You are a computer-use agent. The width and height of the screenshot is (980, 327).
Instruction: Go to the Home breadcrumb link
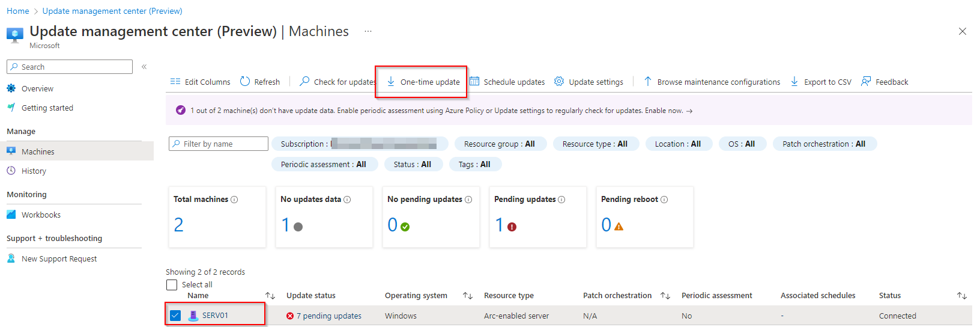[x=17, y=11]
